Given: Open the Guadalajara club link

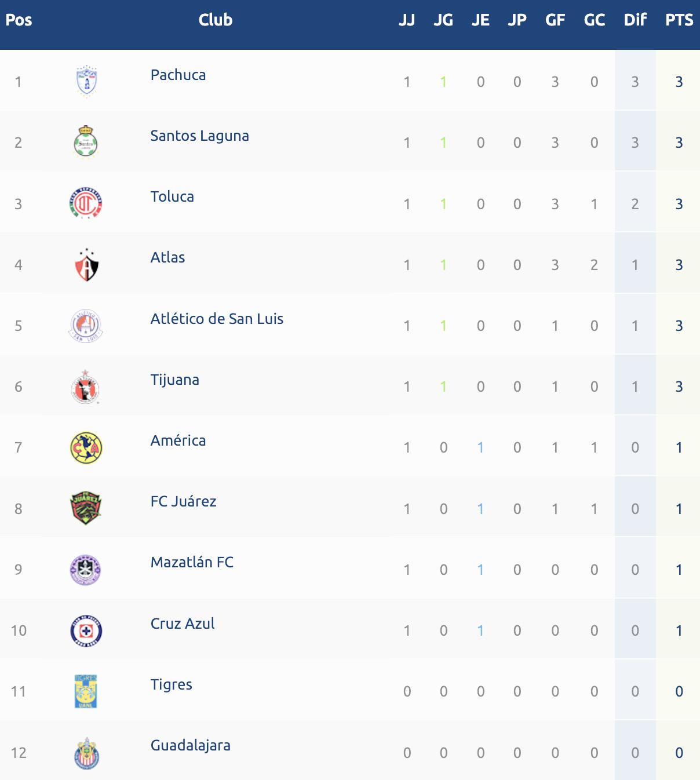Looking at the screenshot, I should point(190,745).
